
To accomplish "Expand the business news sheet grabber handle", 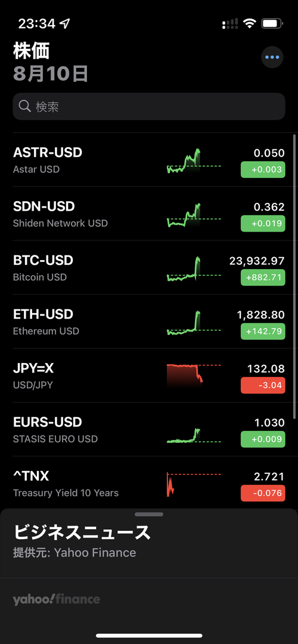I will (x=149, y=514).
